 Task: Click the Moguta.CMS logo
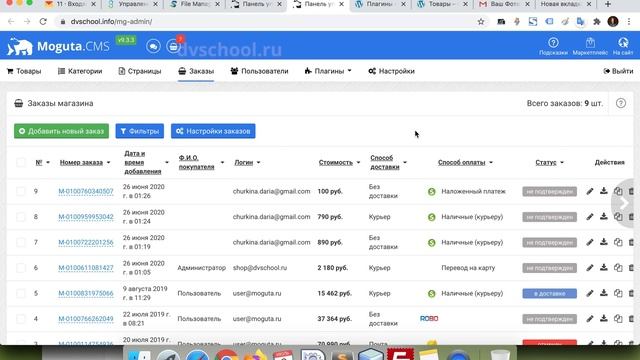[58, 46]
